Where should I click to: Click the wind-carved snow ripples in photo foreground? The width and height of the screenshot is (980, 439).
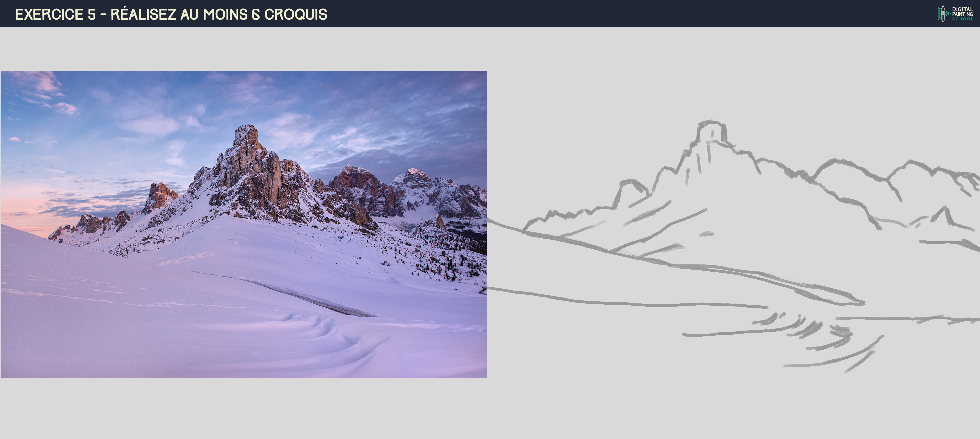(324, 335)
